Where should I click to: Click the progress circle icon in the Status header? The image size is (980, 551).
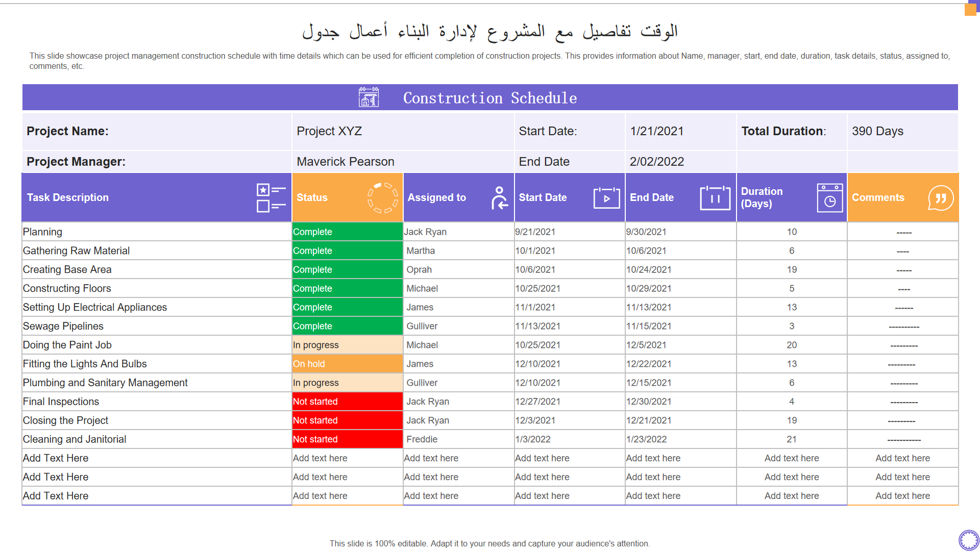pyautogui.click(x=383, y=198)
